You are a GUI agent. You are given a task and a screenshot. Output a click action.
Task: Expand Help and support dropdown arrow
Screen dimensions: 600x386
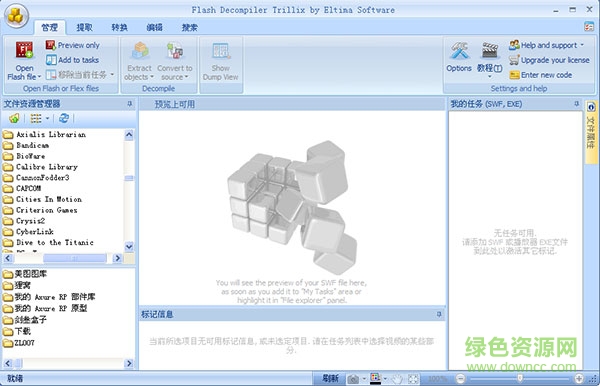[x=582, y=45]
